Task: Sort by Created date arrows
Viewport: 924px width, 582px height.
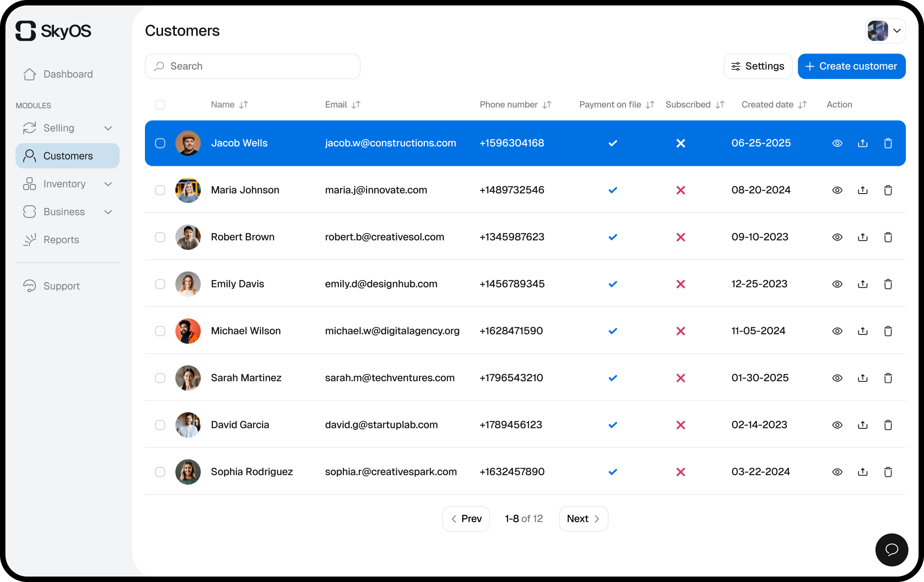Action: [x=803, y=105]
